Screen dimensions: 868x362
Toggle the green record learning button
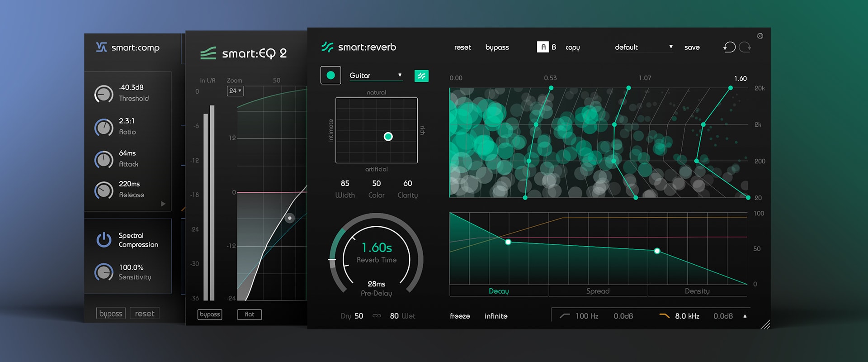point(330,75)
